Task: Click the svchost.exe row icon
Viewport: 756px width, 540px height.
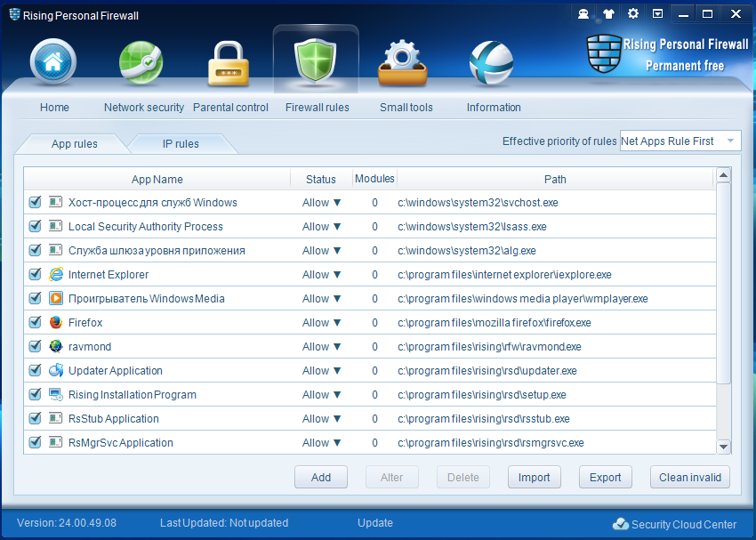Action: coord(56,202)
